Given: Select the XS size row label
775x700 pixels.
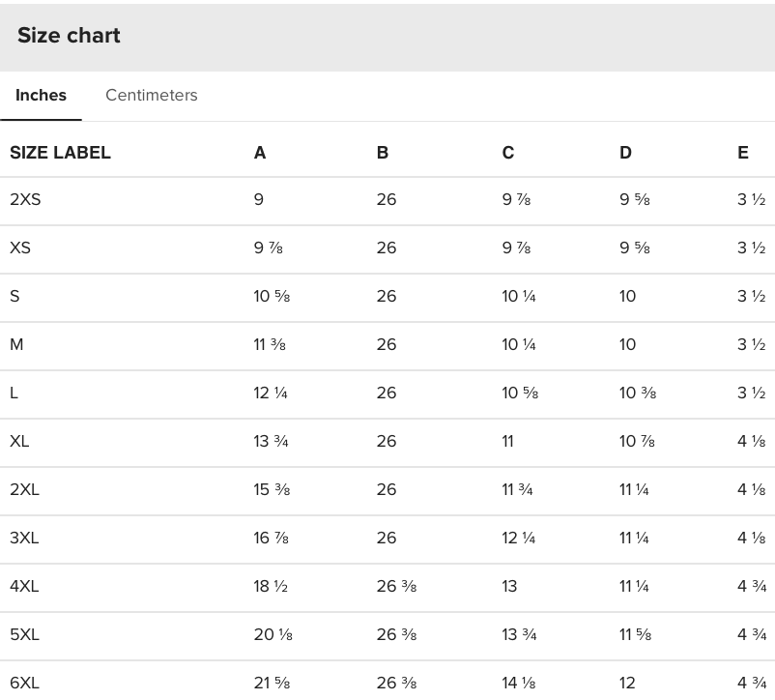Looking at the screenshot, I should [20, 248].
